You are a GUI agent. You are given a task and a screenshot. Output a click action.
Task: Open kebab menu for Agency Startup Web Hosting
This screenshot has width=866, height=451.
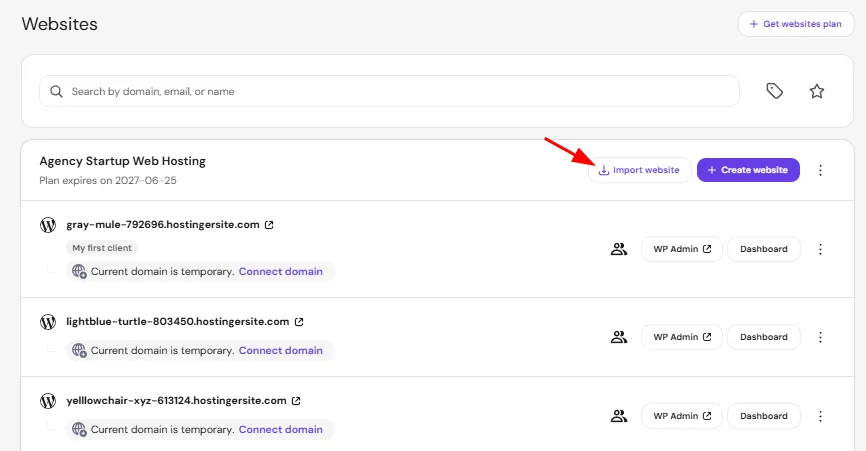tap(820, 170)
